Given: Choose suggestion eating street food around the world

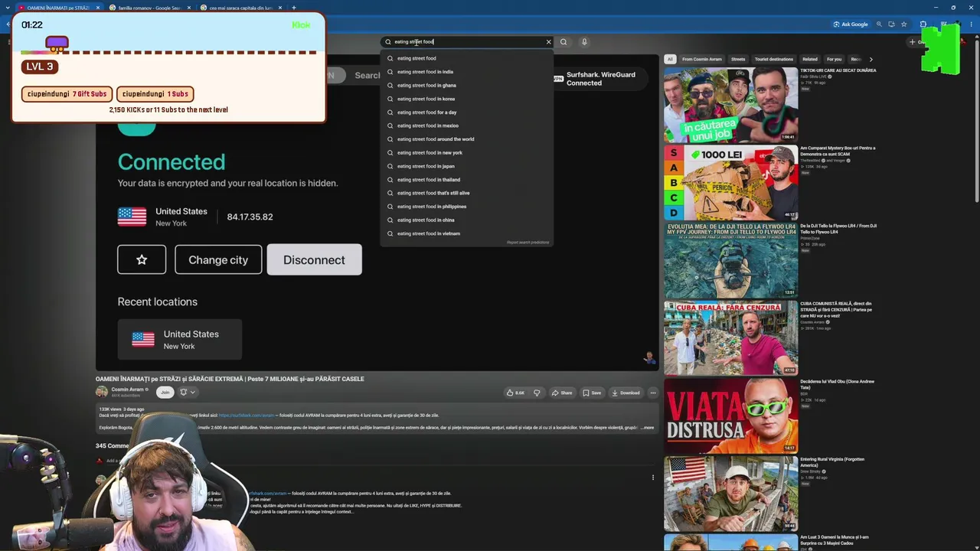Looking at the screenshot, I should (466, 139).
